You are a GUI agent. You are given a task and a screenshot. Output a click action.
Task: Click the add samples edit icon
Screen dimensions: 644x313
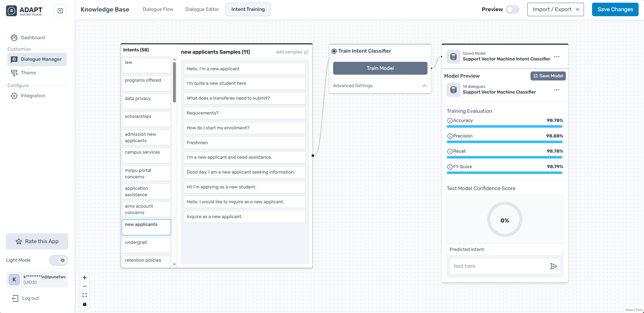pos(306,52)
